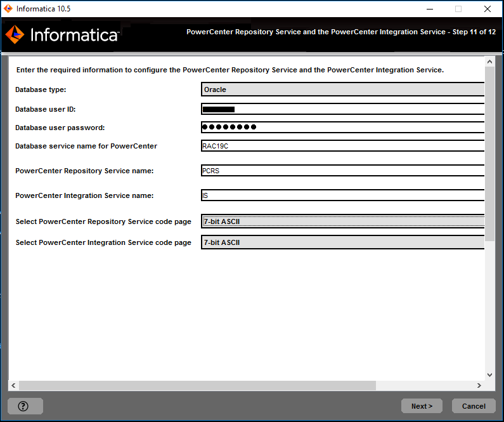504x422 pixels.
Task: Click the Informatica logo in header
Action: 62,34
